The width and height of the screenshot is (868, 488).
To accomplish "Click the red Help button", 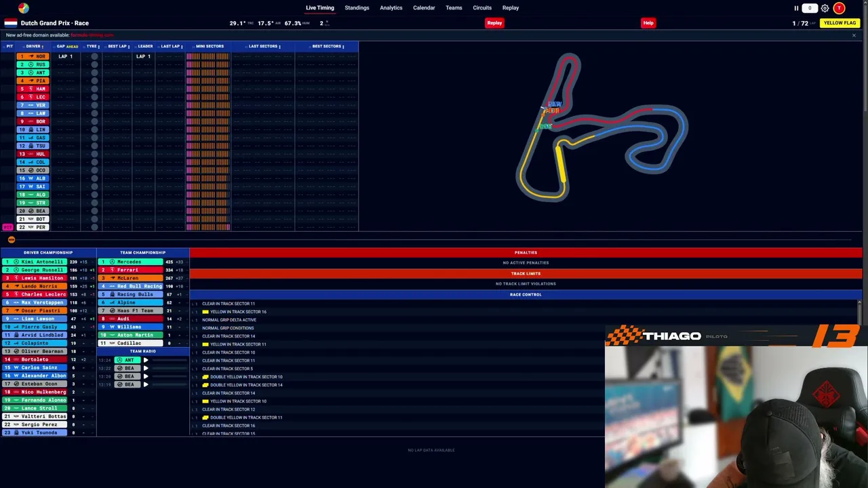I will click(648, 23).
